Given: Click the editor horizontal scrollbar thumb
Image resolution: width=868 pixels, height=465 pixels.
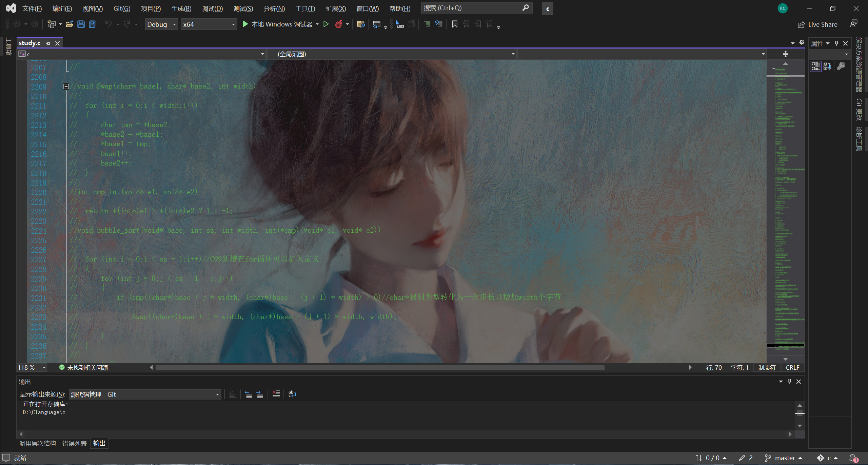Looking at the screenshot, I should coord(380,367).
